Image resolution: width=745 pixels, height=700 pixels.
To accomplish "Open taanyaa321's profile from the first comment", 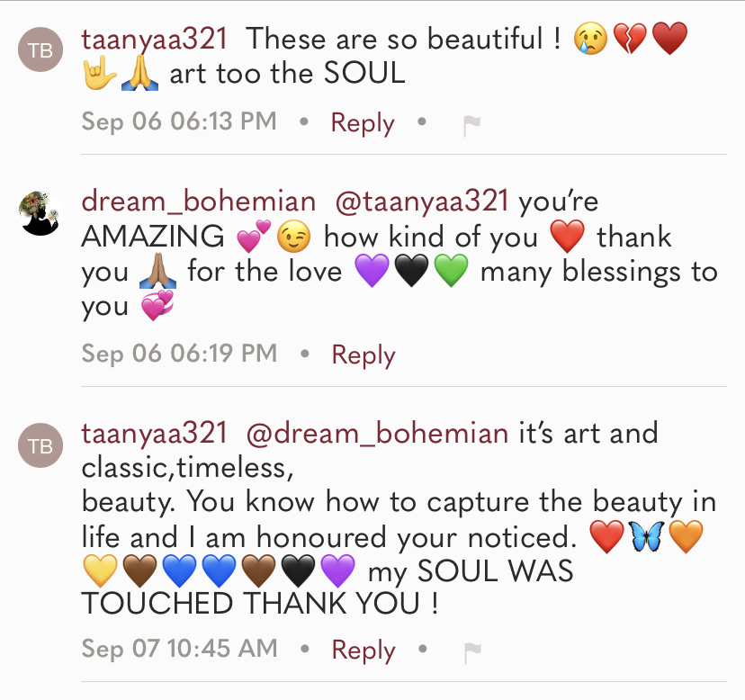I will (x=155, y=40).
